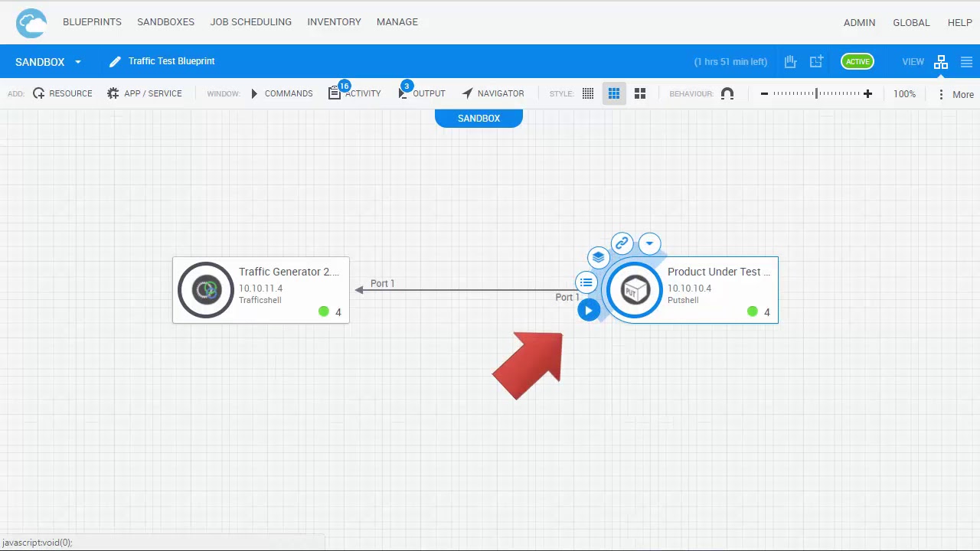Image resolution: width=980 pixels, height=551 pixels.
Task: Open the resource dropdown caret button
Action: tap(649, 243)
